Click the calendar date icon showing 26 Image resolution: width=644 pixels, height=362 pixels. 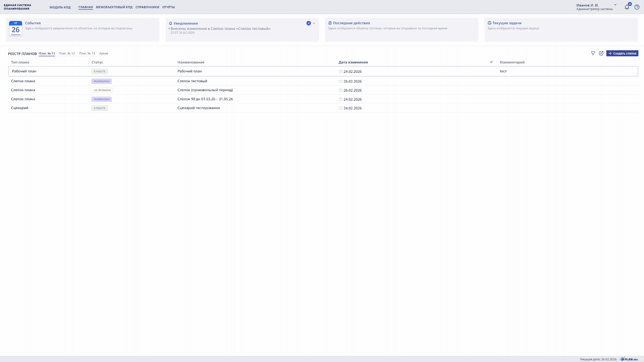[15, 29]
